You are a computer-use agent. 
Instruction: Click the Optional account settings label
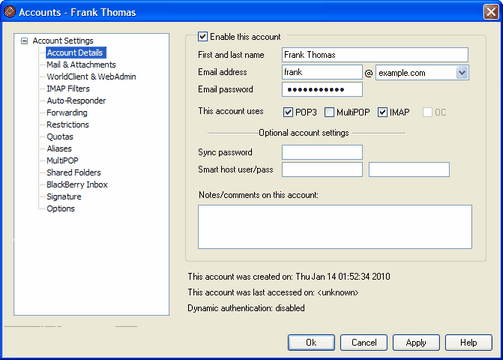pos(304,133)
